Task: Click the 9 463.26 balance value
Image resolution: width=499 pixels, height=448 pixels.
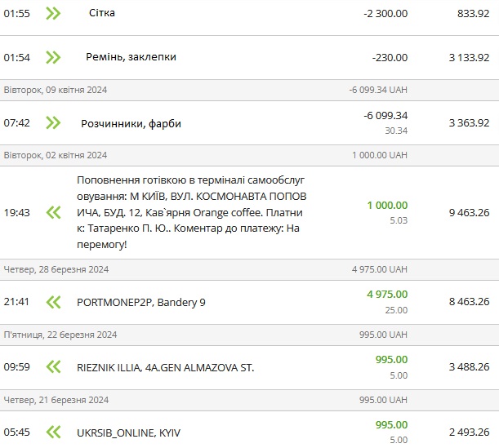Action: pos(469,212)
